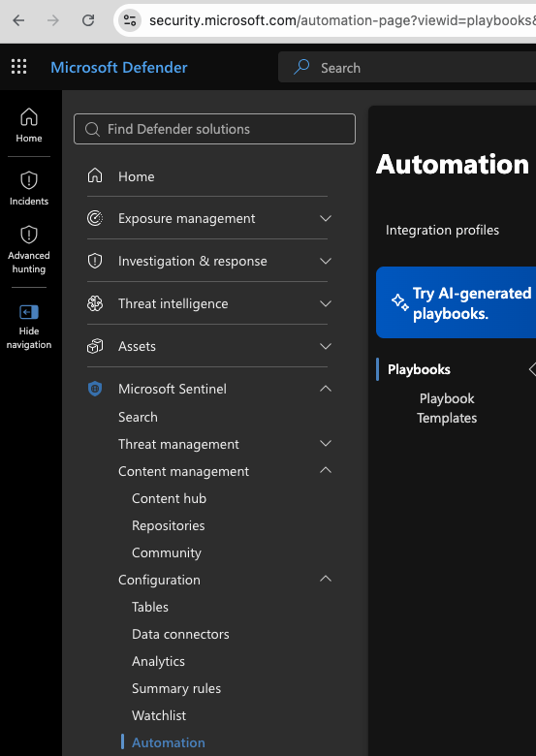The height and width of the screenshot is (756, 536).
Task: Open Data connectors
Action: (x=180, y=634)
